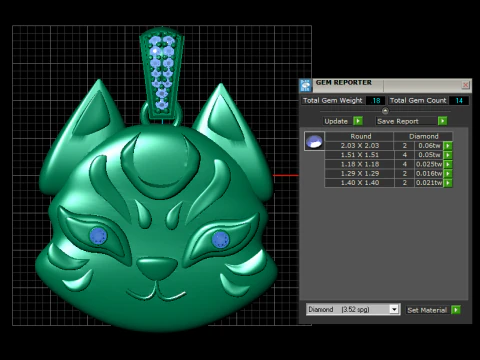Image resolution: width=480 pixels, height=360 pixels.
Task: Click the Round column header
Action: pos(360,136)
